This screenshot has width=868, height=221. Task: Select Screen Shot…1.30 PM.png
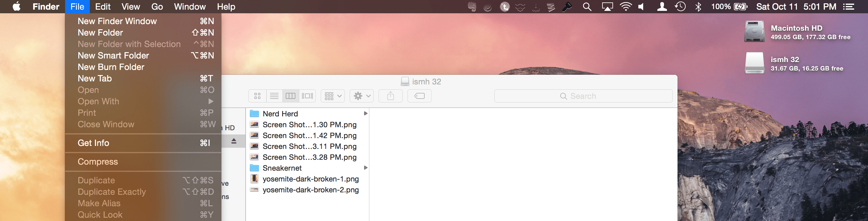pos(308,125)
